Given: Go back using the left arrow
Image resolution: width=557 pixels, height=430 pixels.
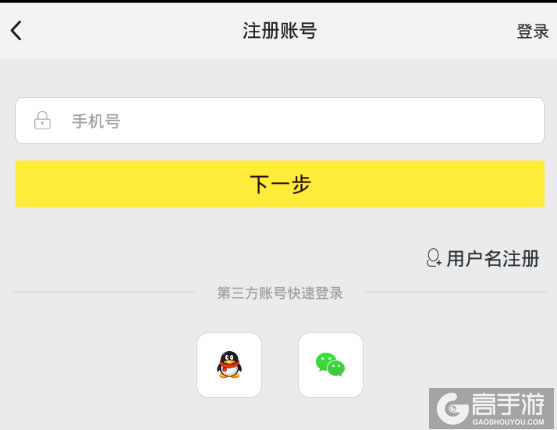Looking at the screenshot, I should (16, 31).
